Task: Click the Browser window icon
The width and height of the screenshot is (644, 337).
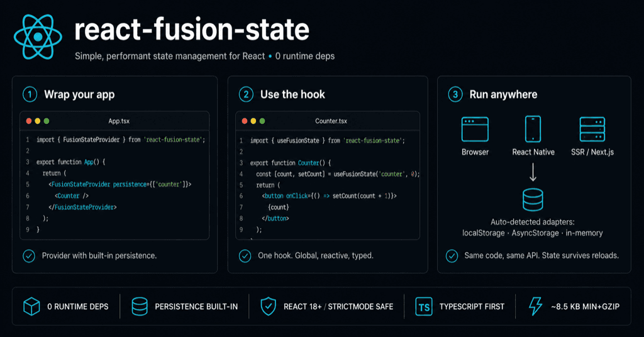Action: pyautogui.click(x=475, y=130)
